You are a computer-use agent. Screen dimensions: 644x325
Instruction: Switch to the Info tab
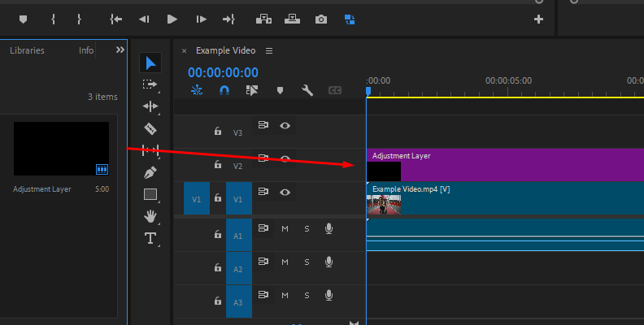[x=86, y=50]
